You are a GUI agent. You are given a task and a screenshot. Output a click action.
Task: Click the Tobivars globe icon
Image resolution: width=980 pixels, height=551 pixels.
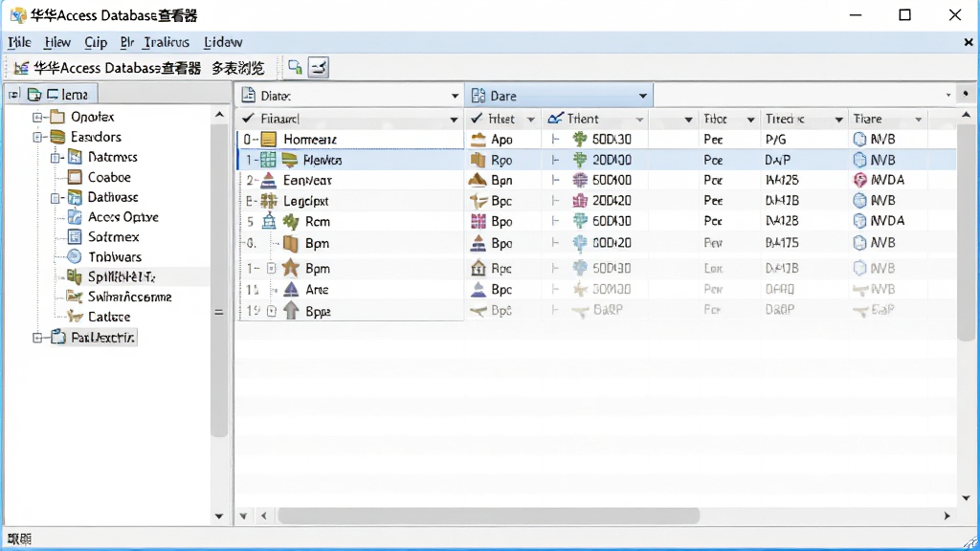pyautogui.click(x=75, y=256)
